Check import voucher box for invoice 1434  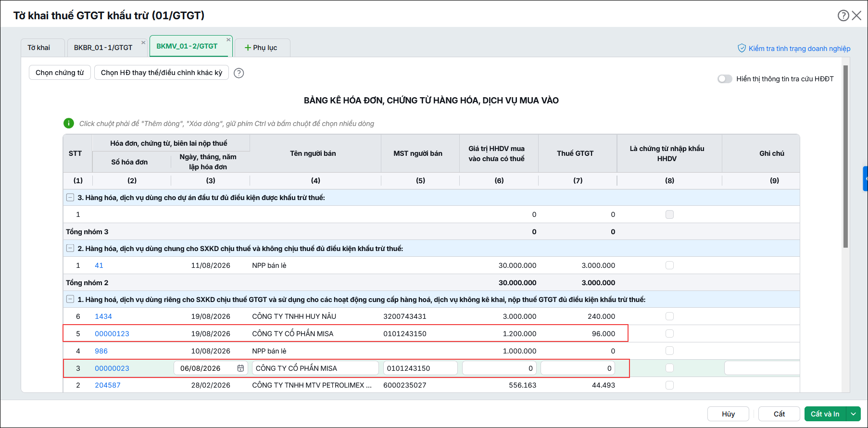click(x=669, y=316)
